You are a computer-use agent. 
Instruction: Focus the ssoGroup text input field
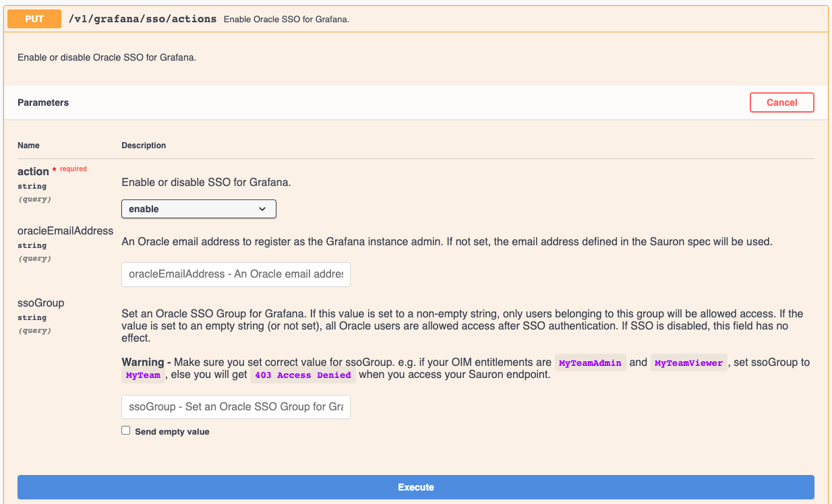(x=235, y=407)
